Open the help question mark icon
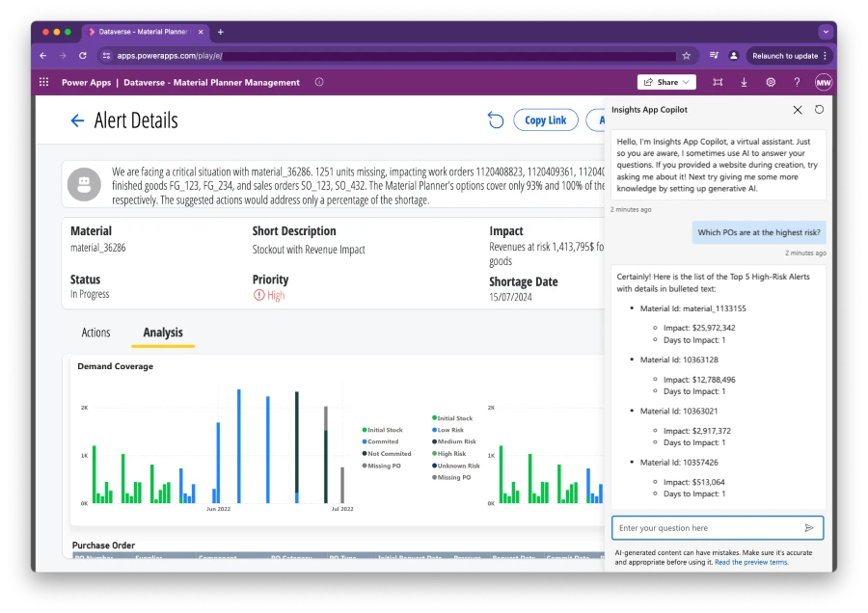Screen dimensions: 868x613 [x=796, y=82]
